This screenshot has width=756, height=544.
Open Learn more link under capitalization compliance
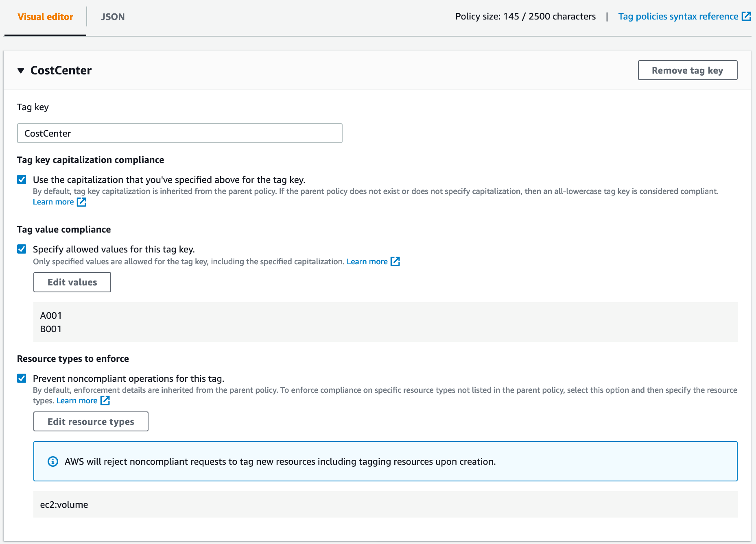click(x=53, y=202)
